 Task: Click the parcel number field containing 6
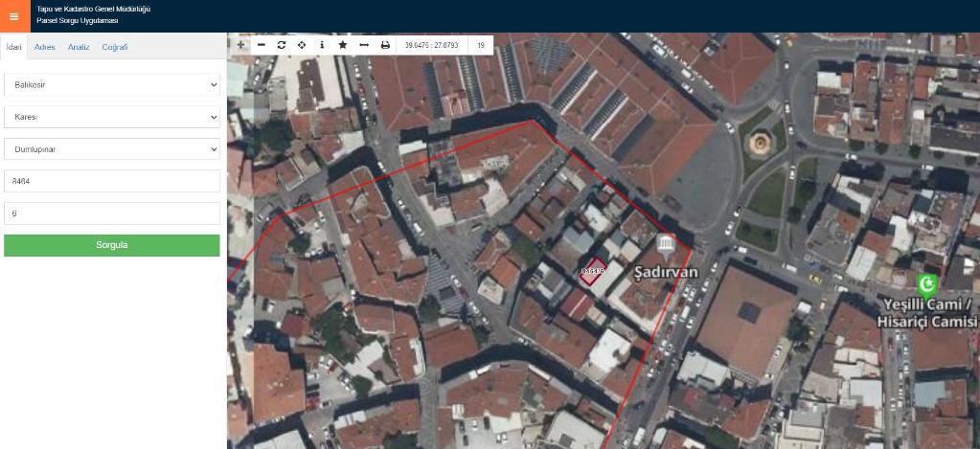pos(112,213)
